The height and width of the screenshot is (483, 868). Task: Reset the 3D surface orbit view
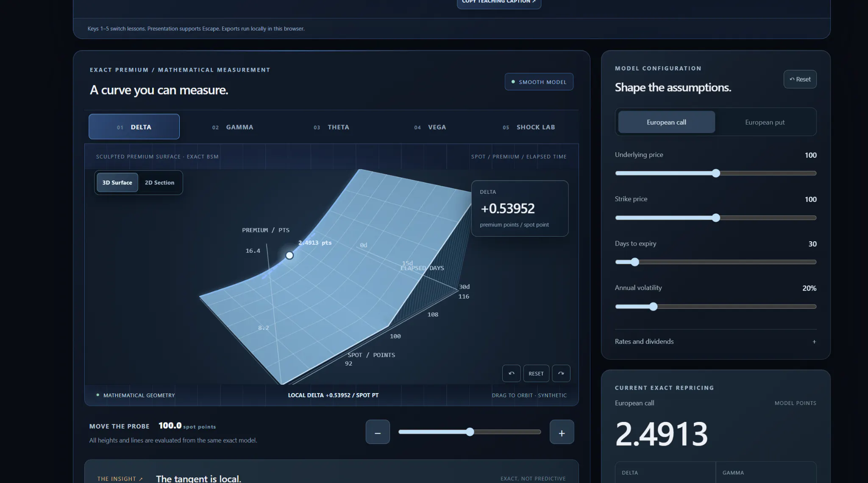click(536, 373)
